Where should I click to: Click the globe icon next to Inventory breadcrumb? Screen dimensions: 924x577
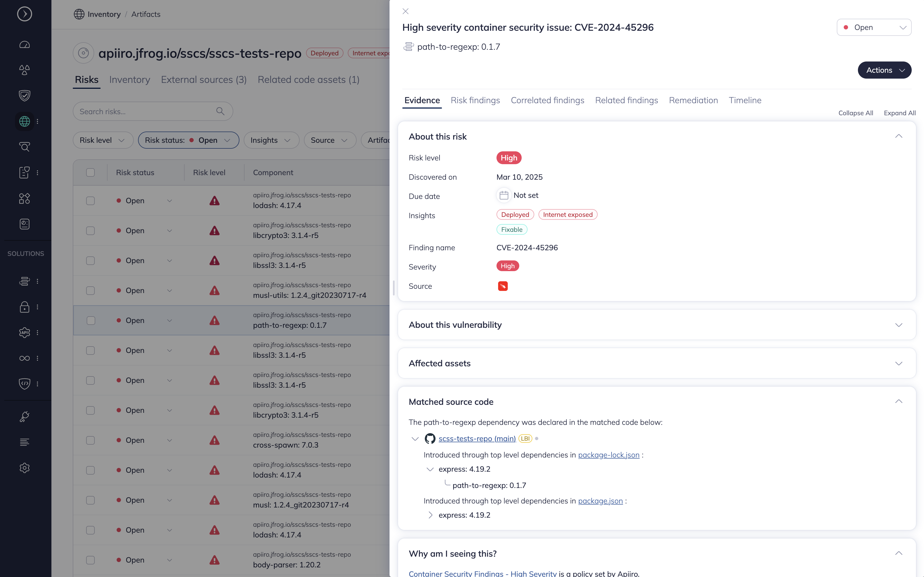point(79,14)
